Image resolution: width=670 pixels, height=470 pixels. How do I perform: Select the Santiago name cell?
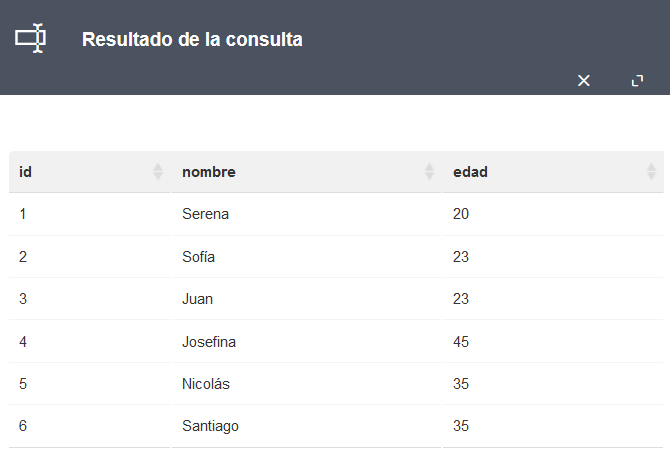coord(306,426)
